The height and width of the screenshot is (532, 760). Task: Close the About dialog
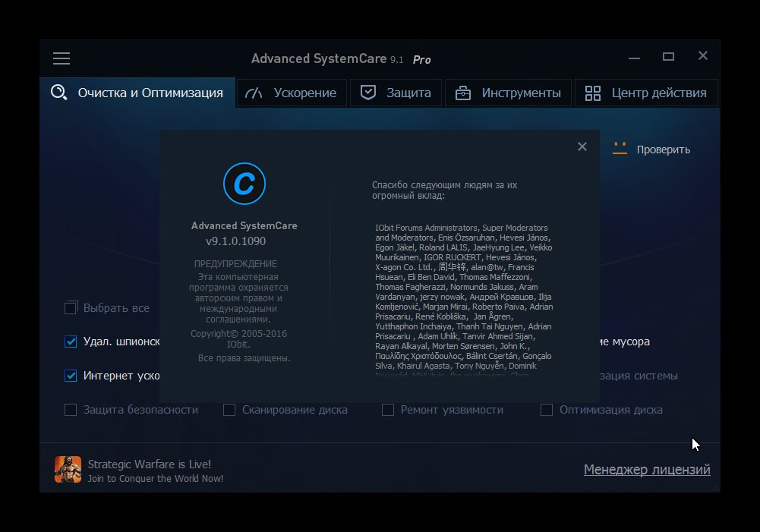tap(582, 146)
